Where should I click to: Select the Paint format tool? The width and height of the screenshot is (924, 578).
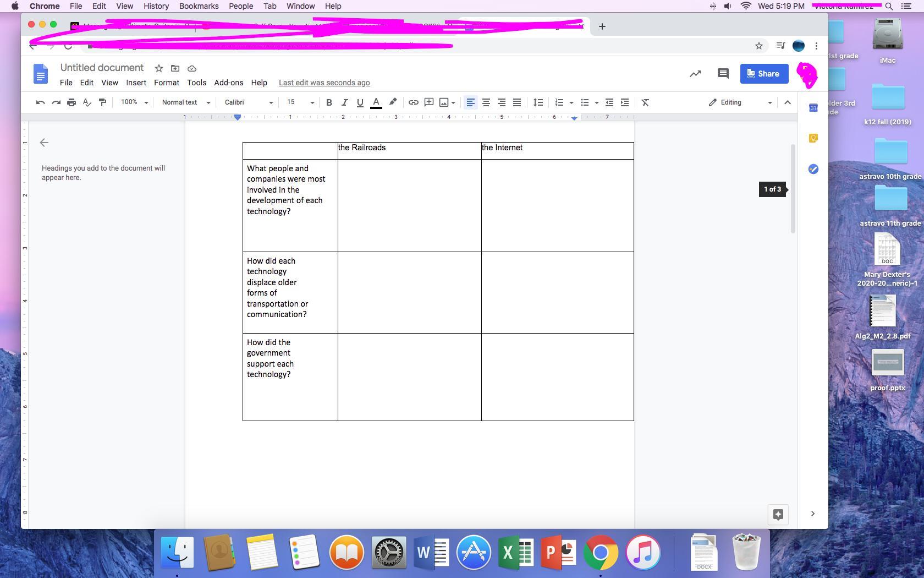pos(102,102)
